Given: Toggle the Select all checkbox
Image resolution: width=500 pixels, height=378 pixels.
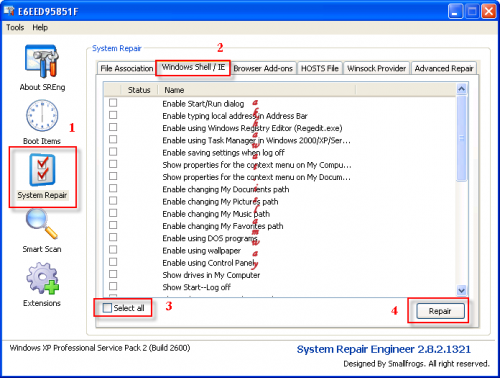Looking at the screenshot, I should click(x=107, y=308).
